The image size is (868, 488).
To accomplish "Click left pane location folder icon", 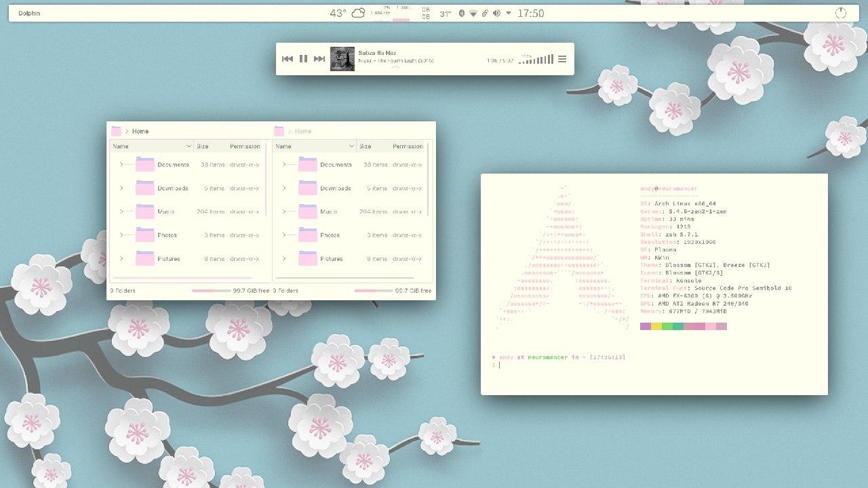I will click(x=116, y=131).
